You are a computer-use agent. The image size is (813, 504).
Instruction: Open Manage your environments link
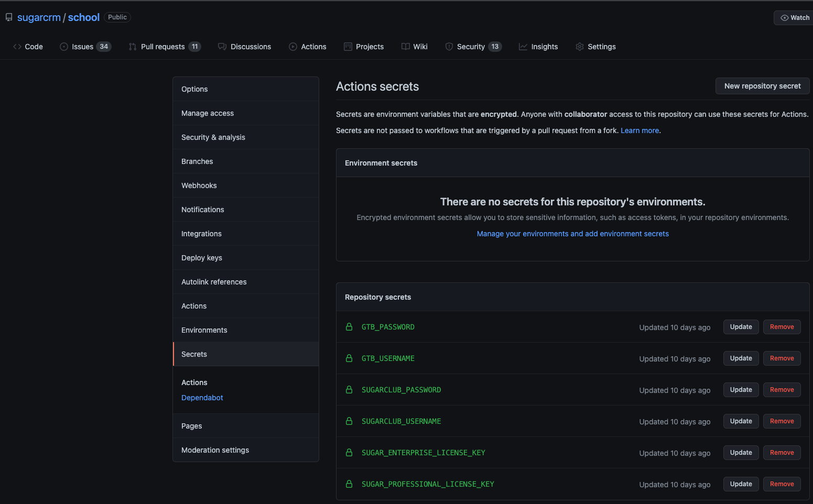pyautogui.click(x=573, y=234)
